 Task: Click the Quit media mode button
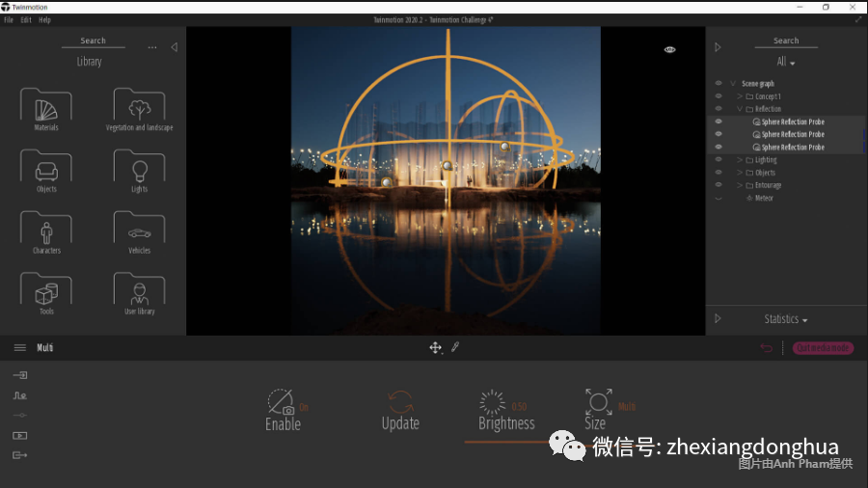pos(824,348)
